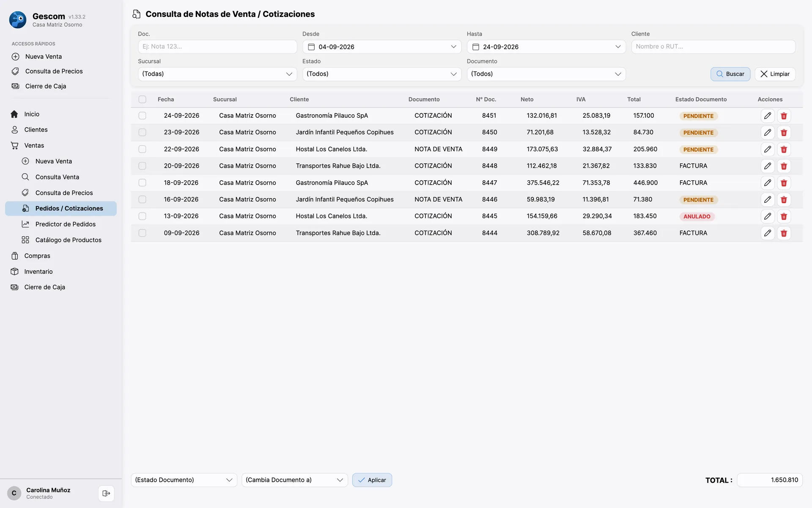
Task: Open Inicio via the home icon
Action: [14, 114]
